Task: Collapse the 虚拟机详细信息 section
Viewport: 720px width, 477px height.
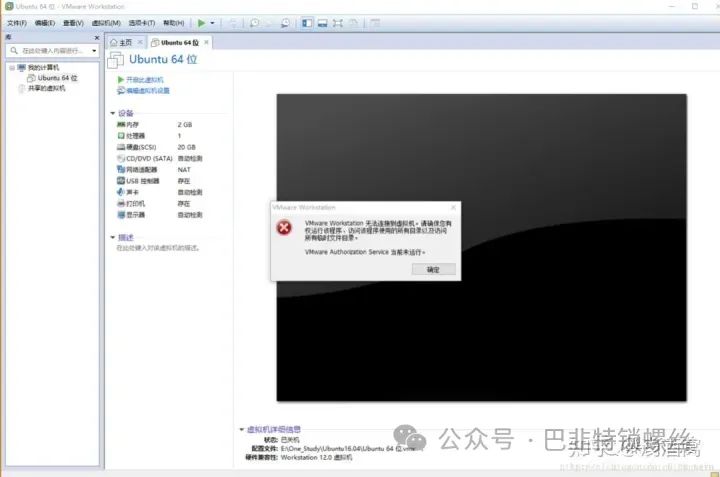Action: tap(242, 429)
